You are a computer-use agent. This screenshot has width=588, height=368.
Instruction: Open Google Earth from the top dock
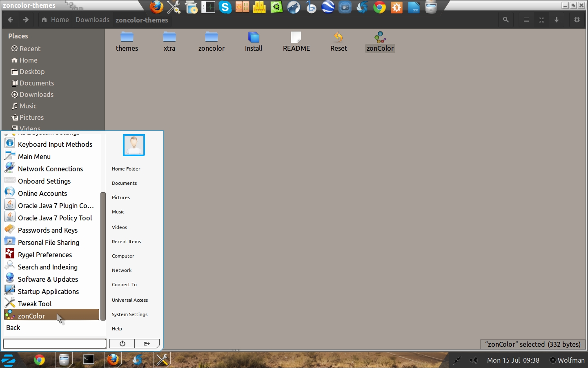[328, 7]
